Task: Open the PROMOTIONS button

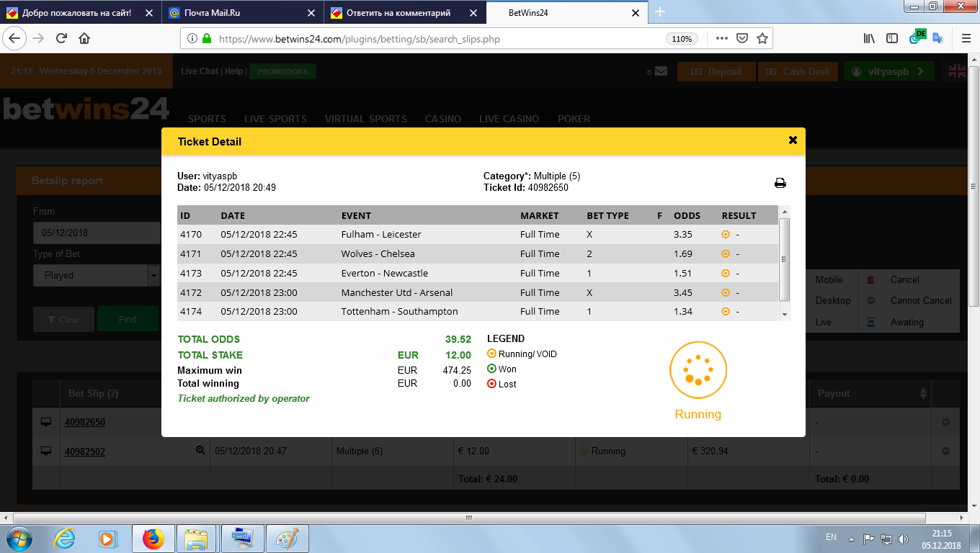Action: click(x=282, y=71)
